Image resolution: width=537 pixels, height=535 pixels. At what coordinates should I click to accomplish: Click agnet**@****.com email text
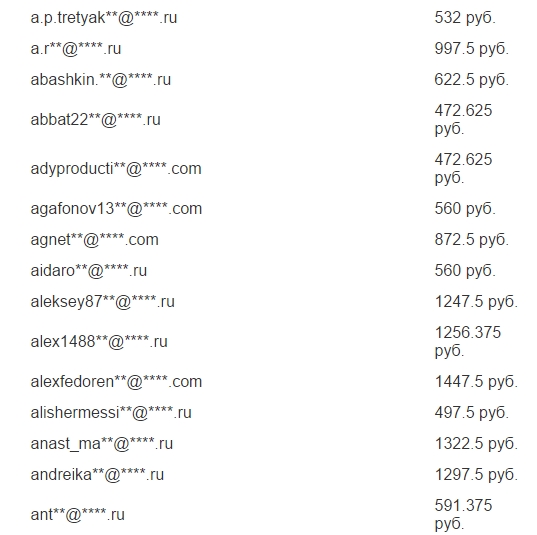(x=94, y=240)
